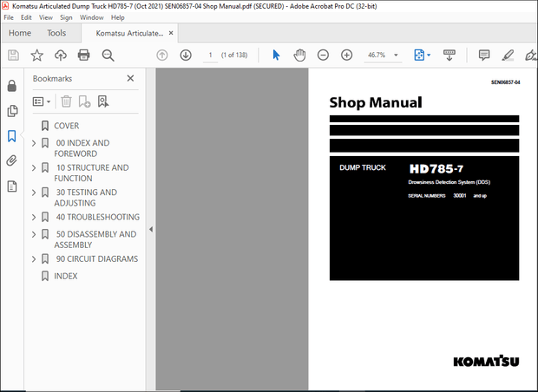The image size is (538, 392).
Task: Open fit page options dropdown arrow
Action: (x=429, y=55)
